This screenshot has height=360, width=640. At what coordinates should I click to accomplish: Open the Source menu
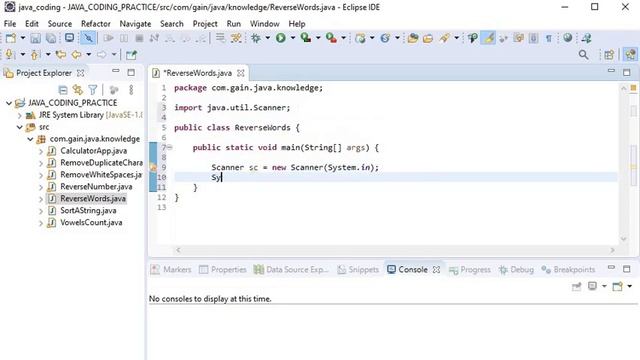point(60,24)
